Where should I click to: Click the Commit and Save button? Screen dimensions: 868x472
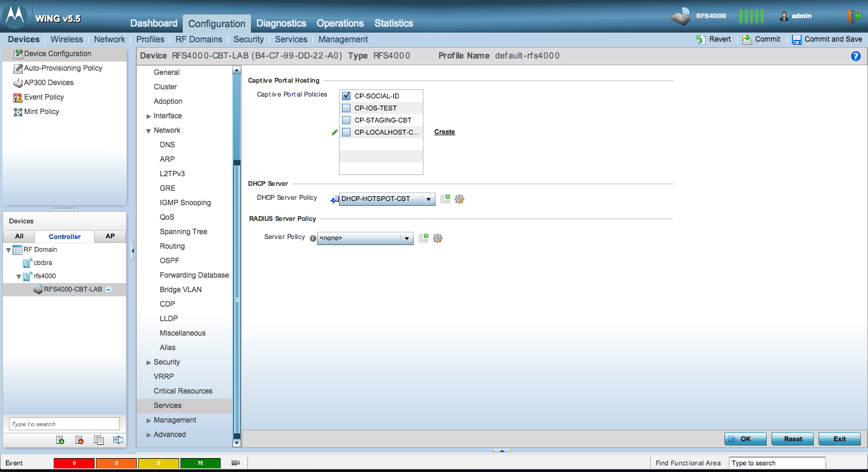tap(826, 39)
